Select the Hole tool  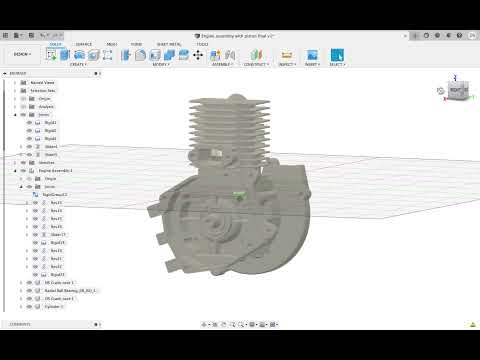click(x=93, y=55)
